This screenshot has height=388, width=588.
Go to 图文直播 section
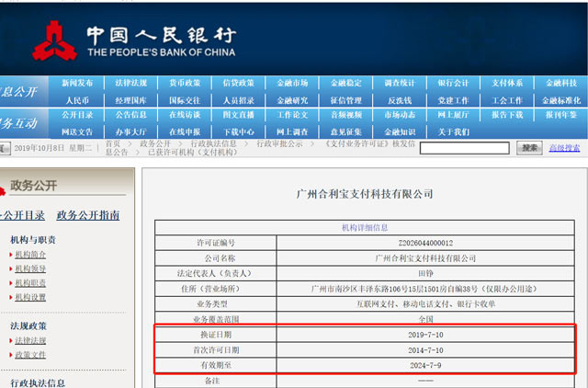[x=239, y=115]
